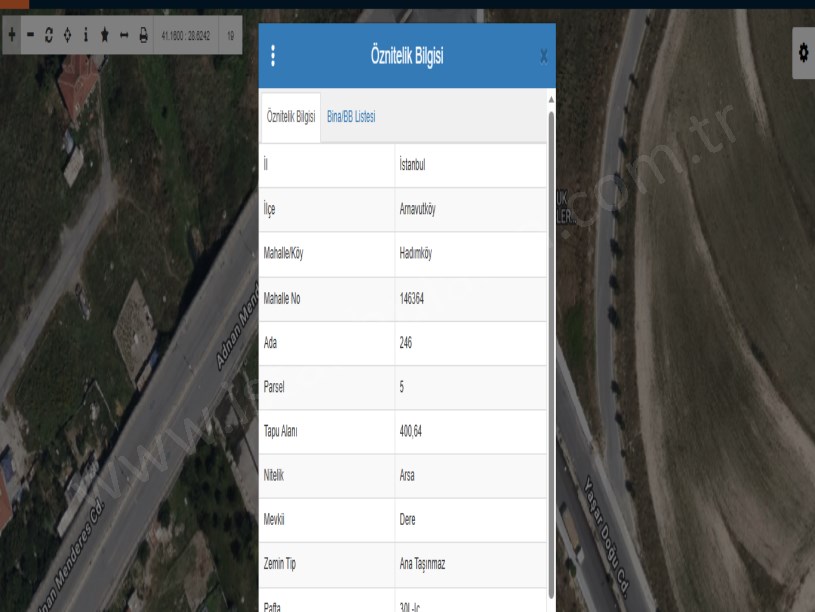Click the star favorites icon
This screenshot has height=612, width=815.
click(105, 35)
